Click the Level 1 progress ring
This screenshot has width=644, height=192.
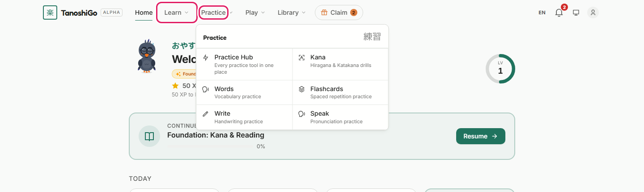[500, 69]
